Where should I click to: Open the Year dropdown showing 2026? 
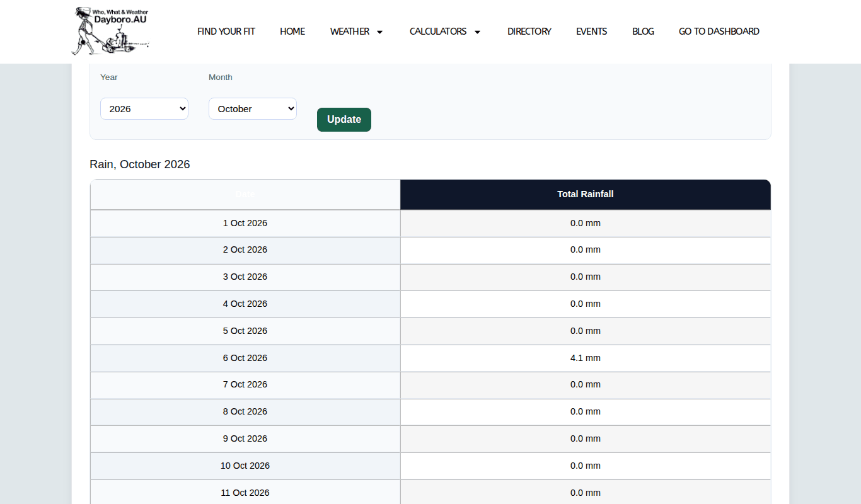[144, 109]
